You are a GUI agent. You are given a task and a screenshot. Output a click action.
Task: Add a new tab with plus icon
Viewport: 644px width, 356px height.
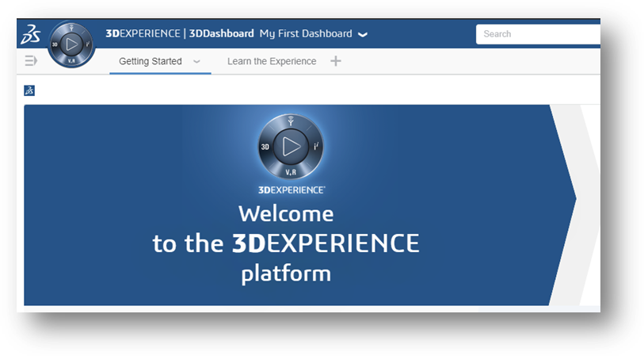[x=336, y=61]
